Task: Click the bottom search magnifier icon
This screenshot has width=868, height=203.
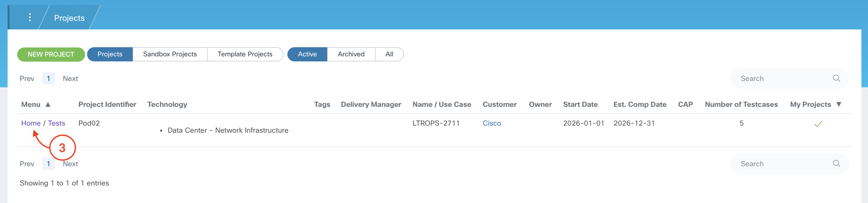Action: [836, 163]
